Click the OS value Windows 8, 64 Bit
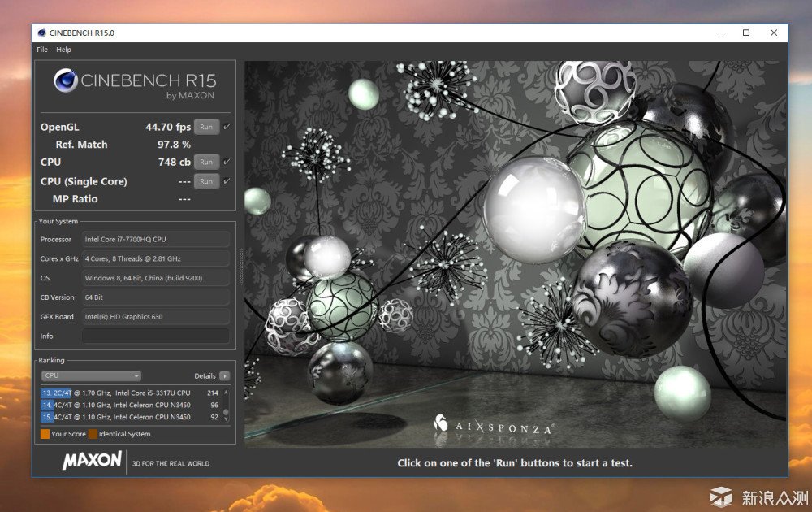 click(155, 278)
